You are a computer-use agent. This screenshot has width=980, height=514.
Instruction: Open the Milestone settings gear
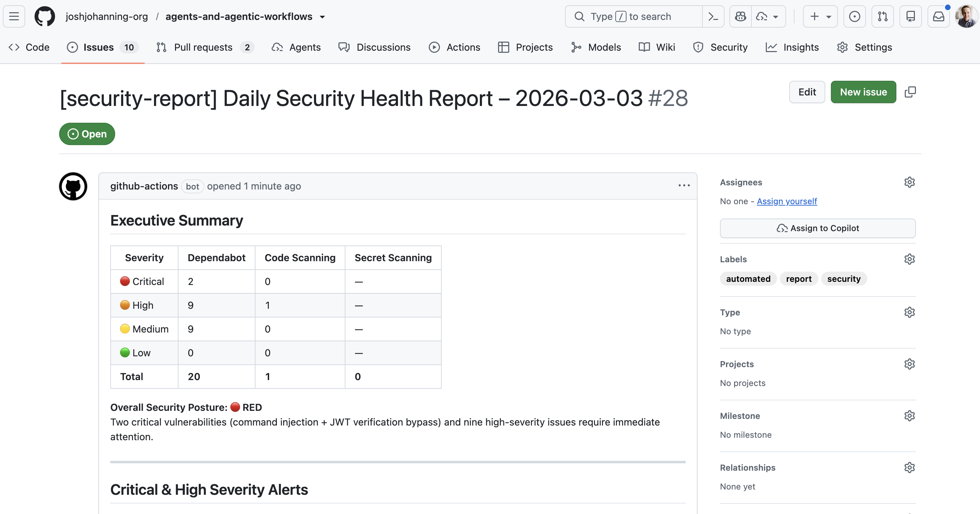coord(909,415)
